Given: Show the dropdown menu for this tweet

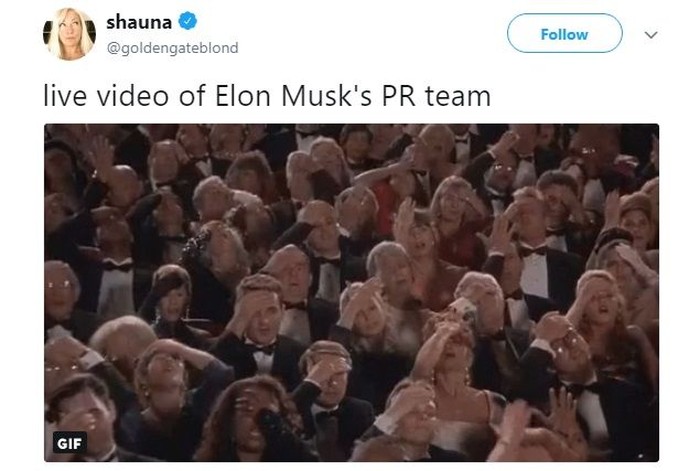Looking at the screenshot, I should pyautogui.click(x=651, y=35).
